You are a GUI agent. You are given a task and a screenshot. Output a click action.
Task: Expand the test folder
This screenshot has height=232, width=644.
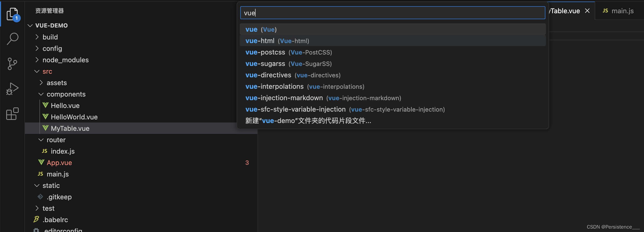click(x=37, y=208)
